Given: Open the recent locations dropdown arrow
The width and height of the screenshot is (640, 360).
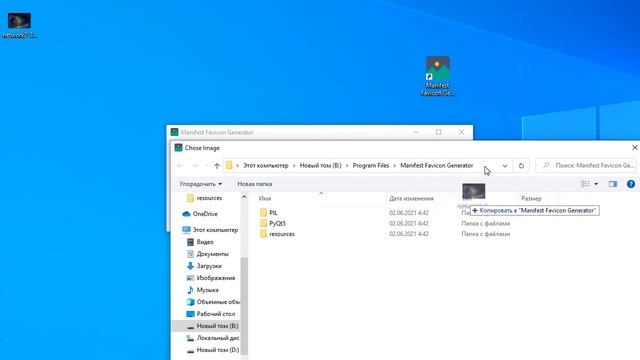Looking at the screenshot, I should 207,166.
